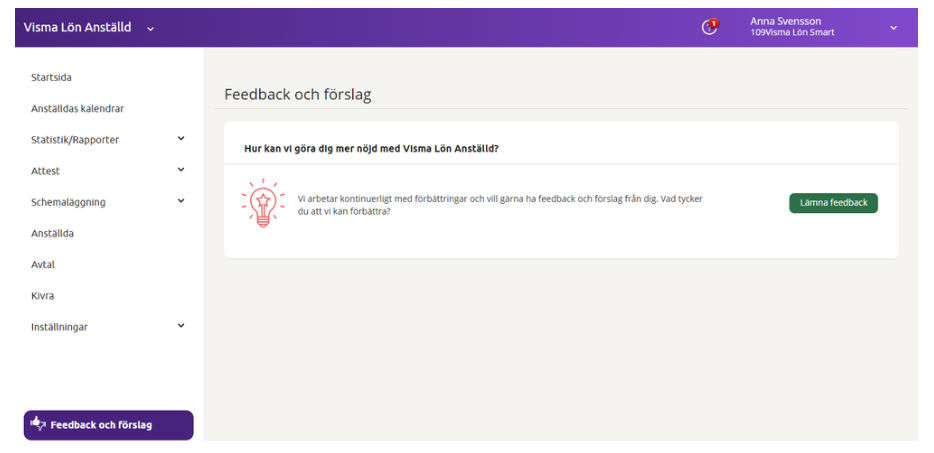Select Inställningar menu item
Viewport: 934px width, 453px height.
click(60, 327)
